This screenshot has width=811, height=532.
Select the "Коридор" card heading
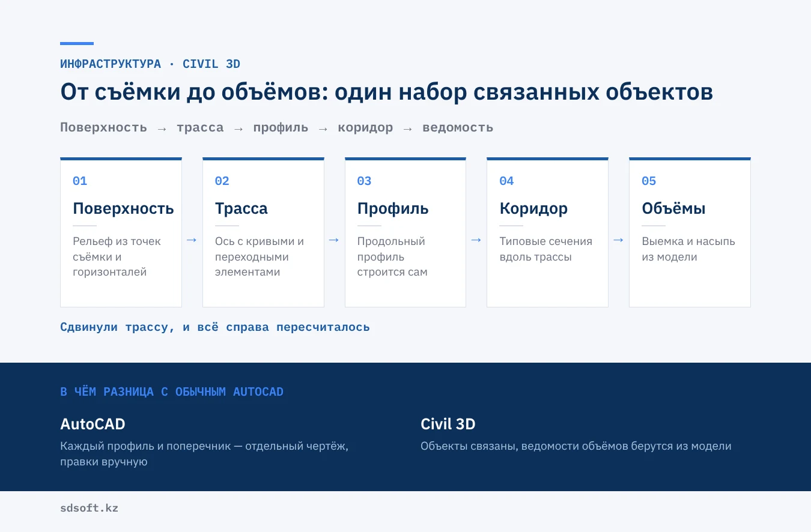pyautogui.click(x=533, y=208)
